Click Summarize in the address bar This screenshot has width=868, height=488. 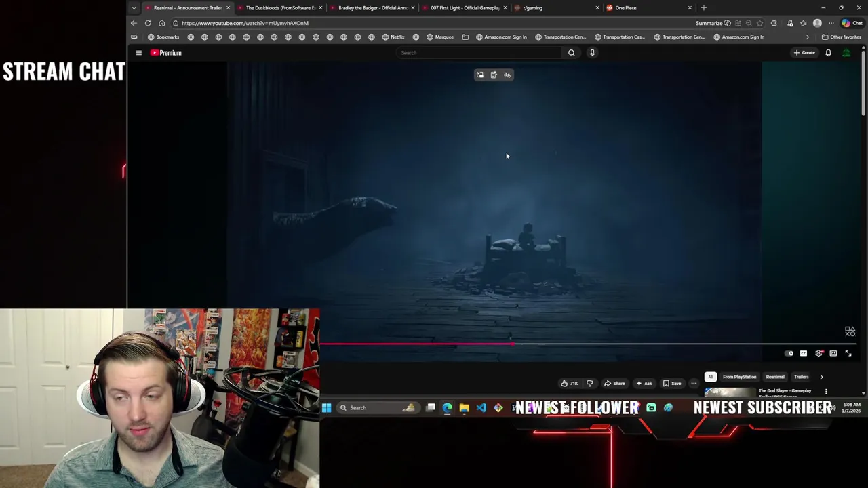click(713, 23)
